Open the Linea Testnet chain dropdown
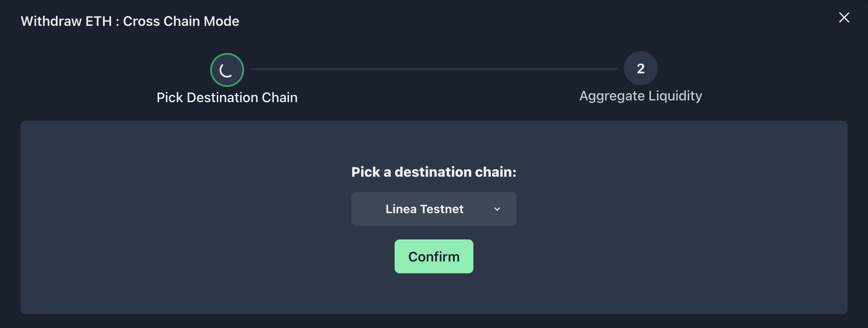The width and height of the screenshot is (868, 328). point(434,209)
